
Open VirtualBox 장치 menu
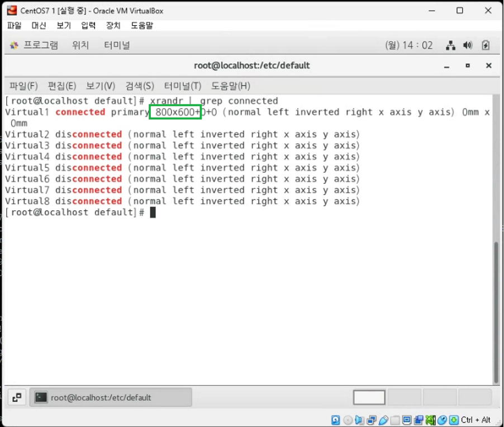[113, 25]
